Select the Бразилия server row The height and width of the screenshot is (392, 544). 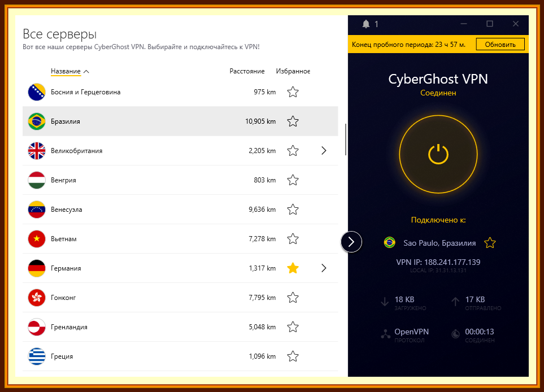click(x=180, y=121)
